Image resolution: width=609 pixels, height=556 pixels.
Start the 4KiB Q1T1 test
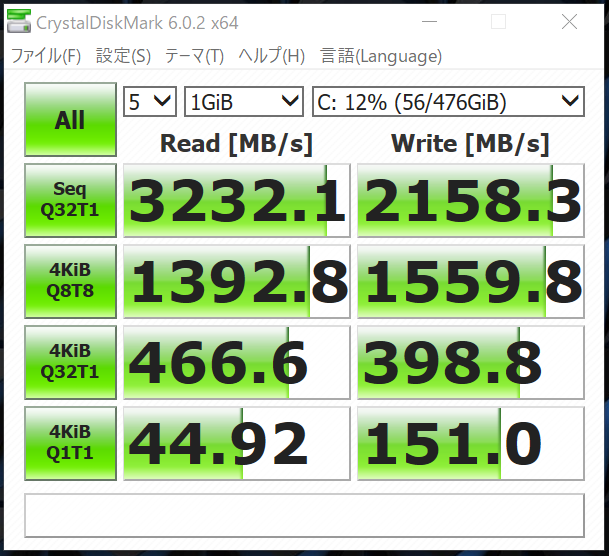[70, 443]
